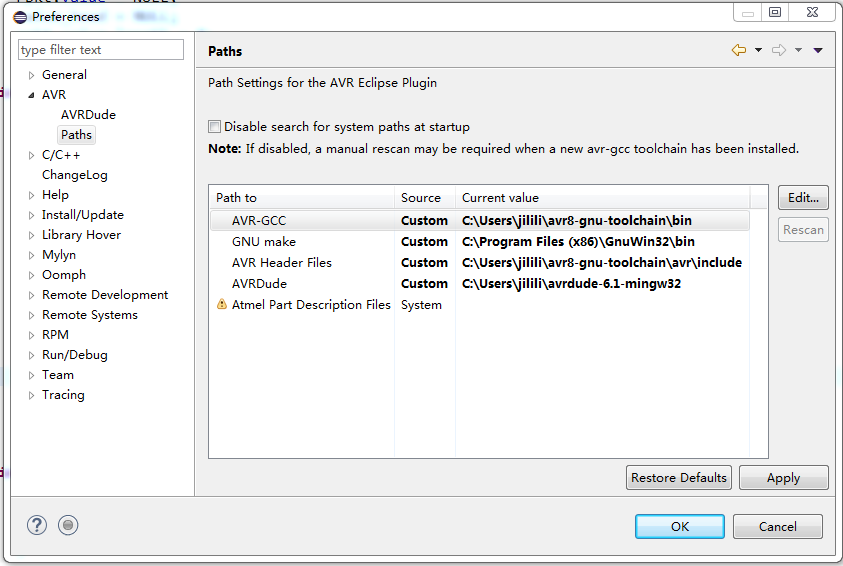Screen dimensions: 843x566
Task: Click the back navigation arrow icon
Action: tap(738, 50)
